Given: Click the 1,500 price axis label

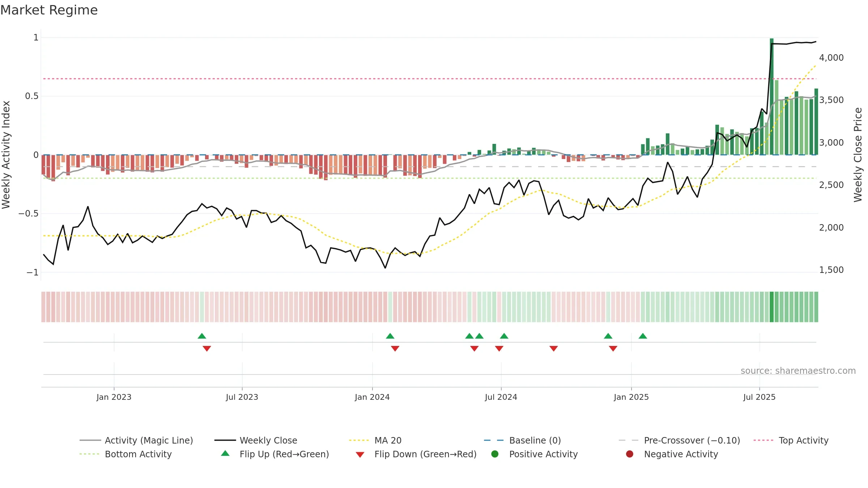Looking at the screenshot, I should click(x=831, y=270).
